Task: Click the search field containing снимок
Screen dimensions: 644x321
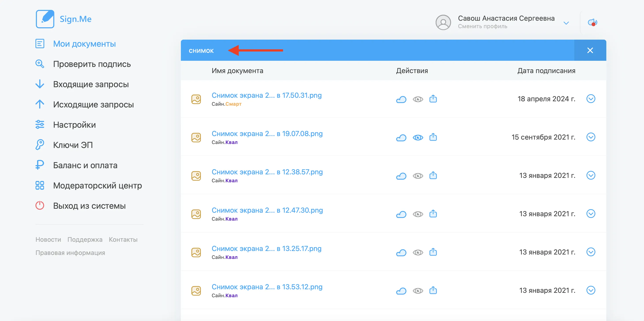Action: coord(377,50)
